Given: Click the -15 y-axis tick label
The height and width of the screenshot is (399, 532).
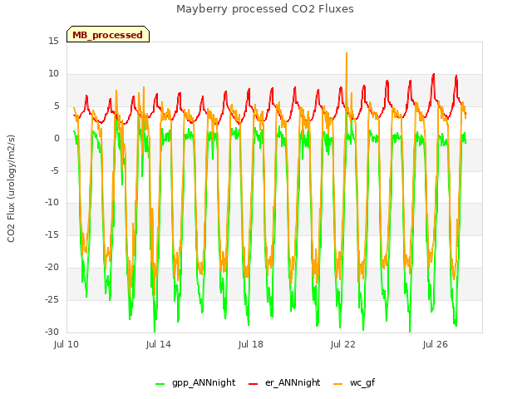Looking at the screenshot, I should [x=52, y=234].
